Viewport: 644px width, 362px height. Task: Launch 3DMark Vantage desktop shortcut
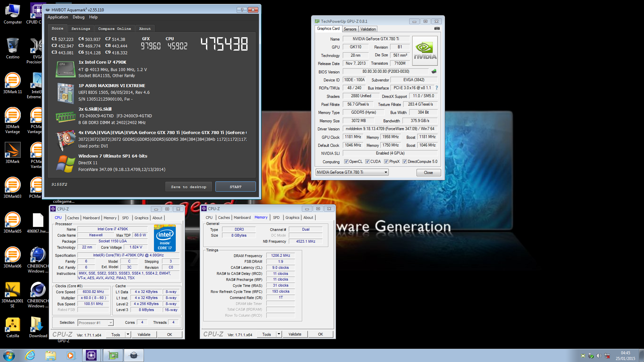pos(13,120)
